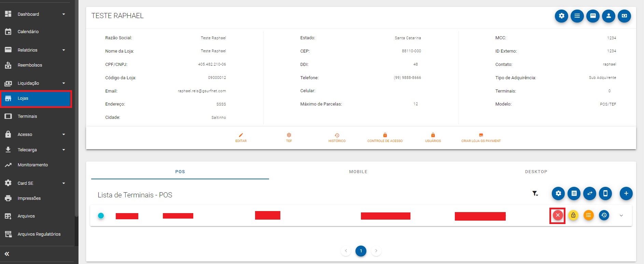Switch to the MOBILE tab
The width and height of the screenshot is (644, 264).
pos(358,172)
